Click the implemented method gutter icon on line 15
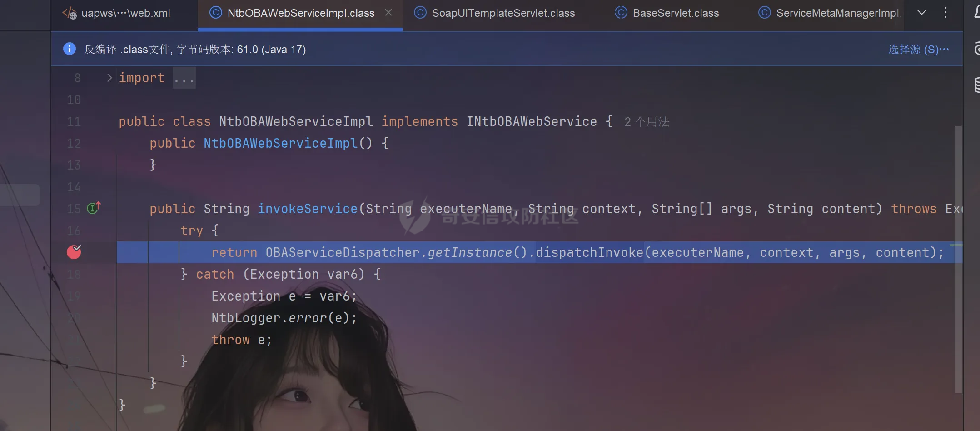This screenshot has height=431, width=980. tap(94, 208)
